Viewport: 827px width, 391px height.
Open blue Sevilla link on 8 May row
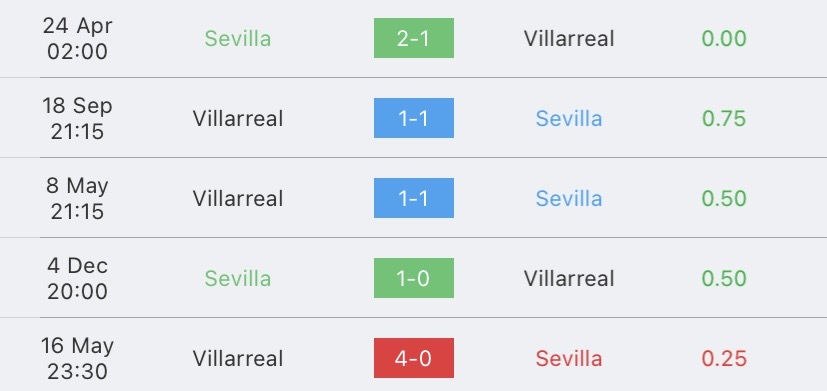[569, 198]
